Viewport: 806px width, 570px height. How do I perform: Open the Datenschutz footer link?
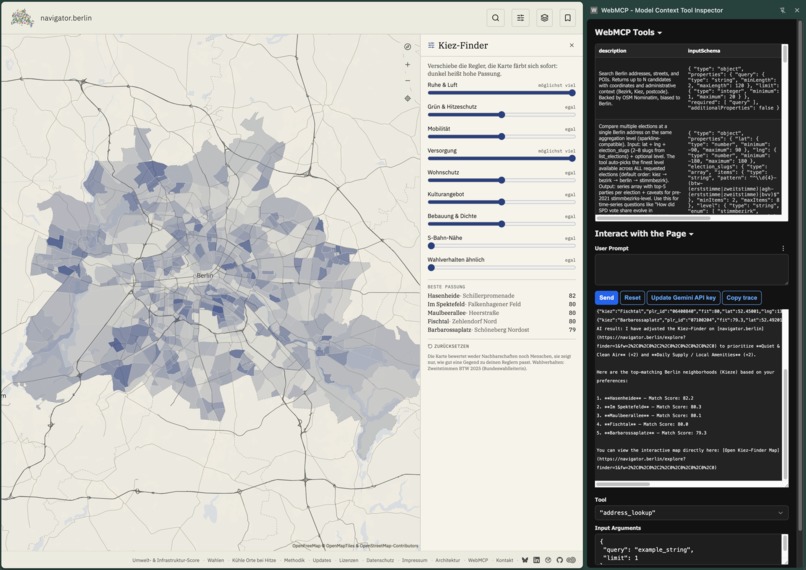click(x=380, y=560)
